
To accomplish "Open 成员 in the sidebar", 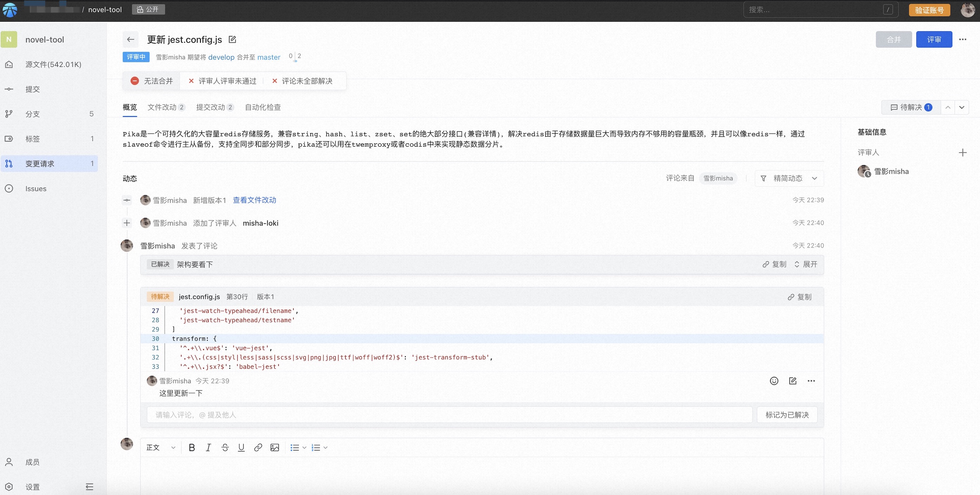I will (49, 462).
